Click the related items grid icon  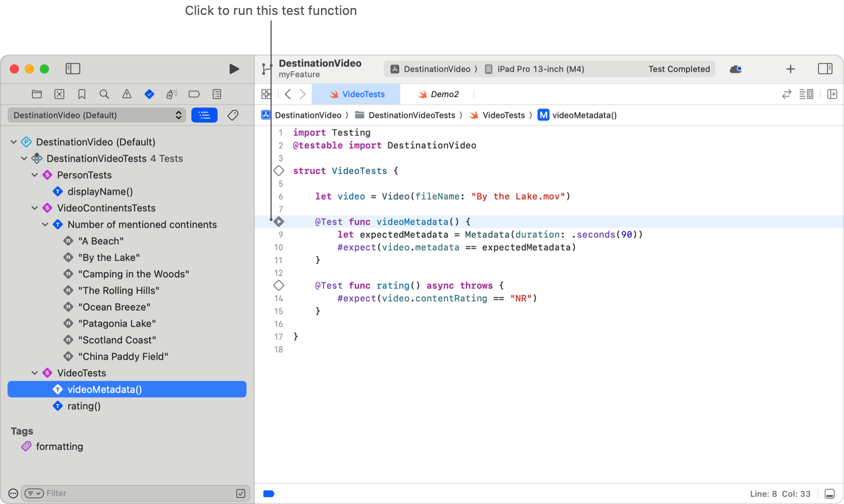[266, 94]
